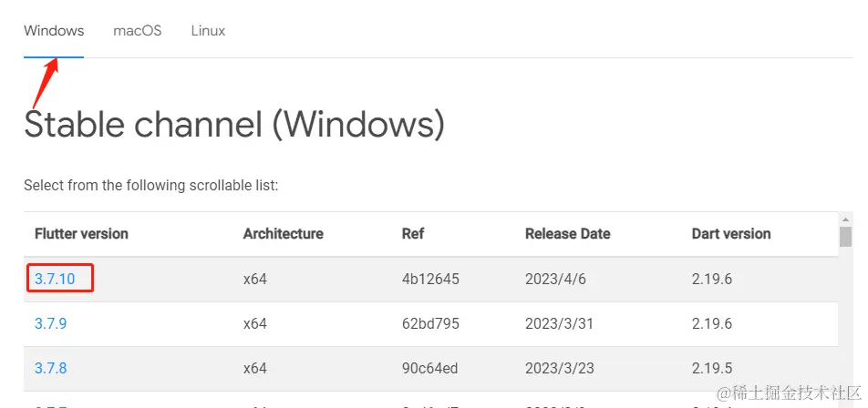Click the ref hash 62bd795
The width and height of the screenshot is (868, 408).
pyautogui.click(x=430, y=323)
